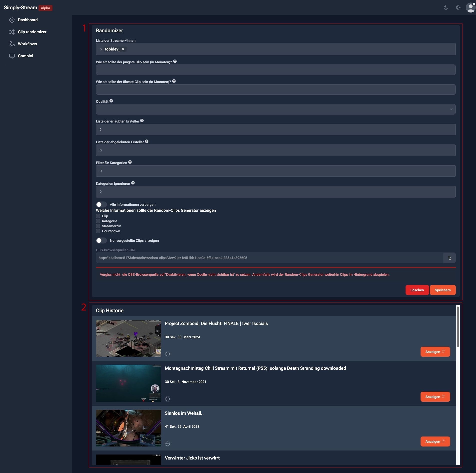The height and width of the screenshot is (473, 476).
Task: Open the profile avatar menu
Action: pyautogui.click(x=470, y=7)
